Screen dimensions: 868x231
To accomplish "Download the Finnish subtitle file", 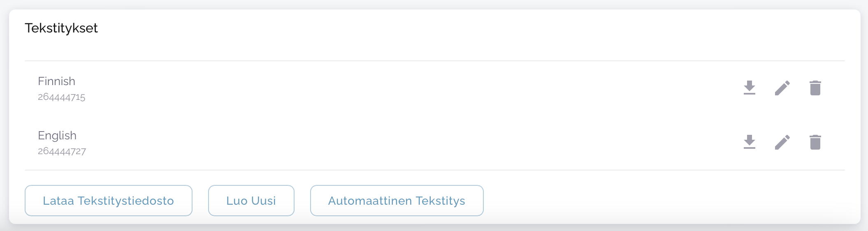I will point(750,88).
